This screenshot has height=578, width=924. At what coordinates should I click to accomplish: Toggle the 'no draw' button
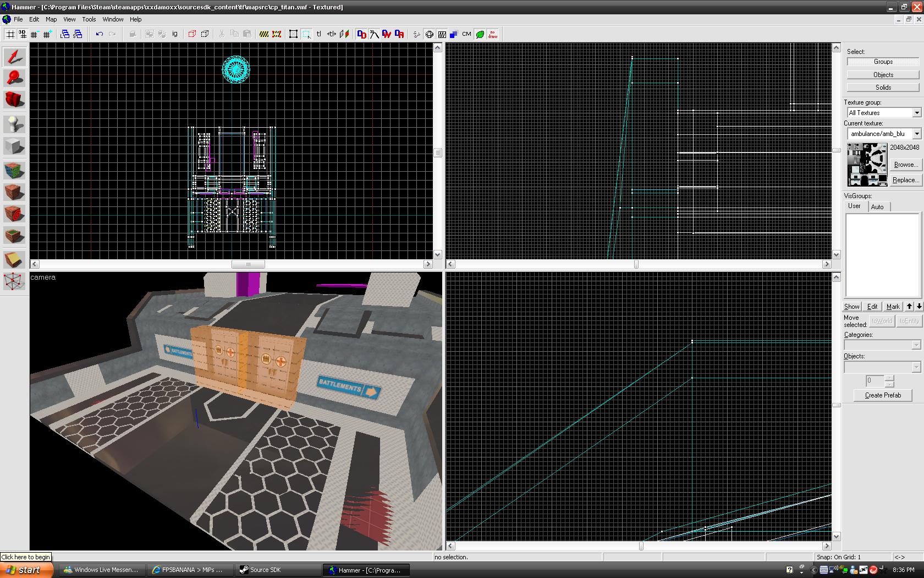point(493,34)
